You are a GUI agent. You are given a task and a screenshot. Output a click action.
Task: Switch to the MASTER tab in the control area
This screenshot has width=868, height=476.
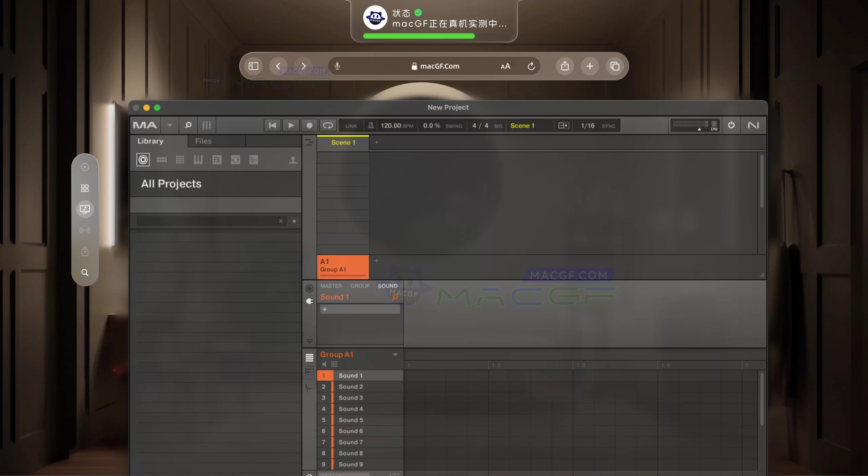pyautogui.click(x=331, y=286)
